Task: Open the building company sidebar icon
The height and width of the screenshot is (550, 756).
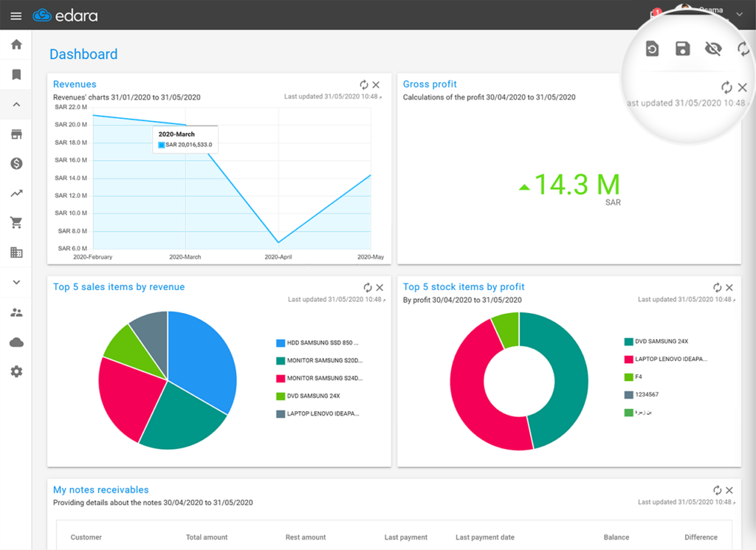Action: click(x=16, y=252)
